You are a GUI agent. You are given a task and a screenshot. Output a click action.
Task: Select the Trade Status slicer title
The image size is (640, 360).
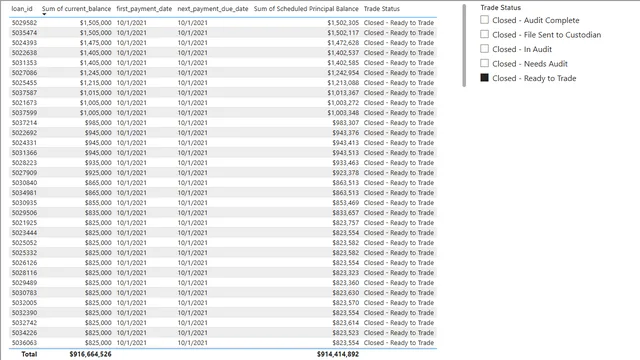tap(500, 7)
